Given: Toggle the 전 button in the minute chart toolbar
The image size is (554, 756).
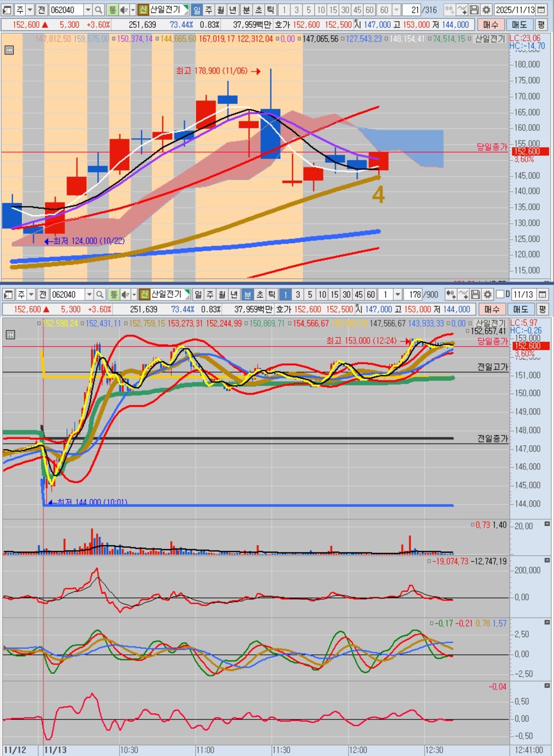Looking at the screenshot, I should 42,294.
